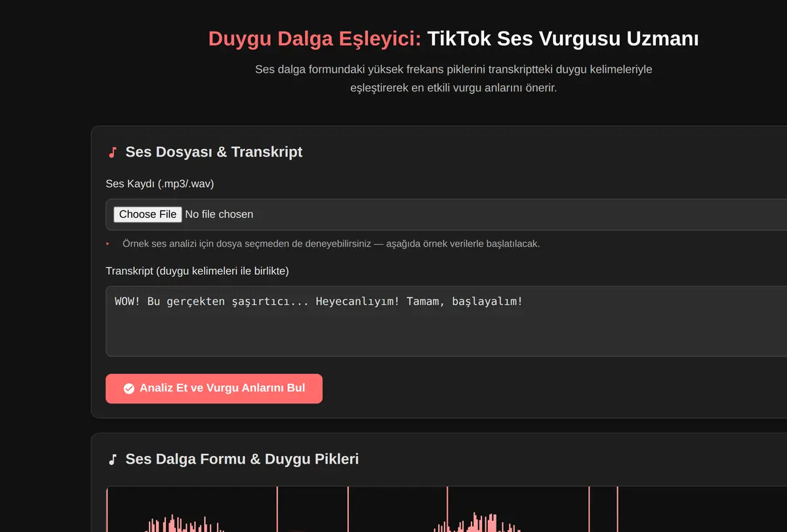This screenshot has height=532, width=787.
Task: Click the 'Ses Dosyası & Transkript' section heading
Action: (214, 152)
